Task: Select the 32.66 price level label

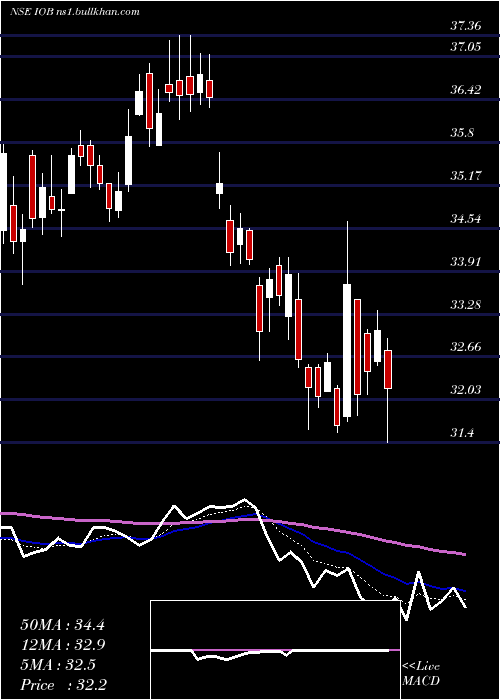Action: (x=466, y=347)
